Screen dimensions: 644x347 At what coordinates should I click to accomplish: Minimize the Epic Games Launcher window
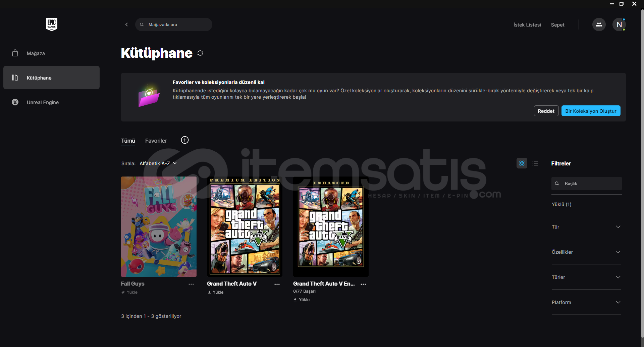coord(612,4)
